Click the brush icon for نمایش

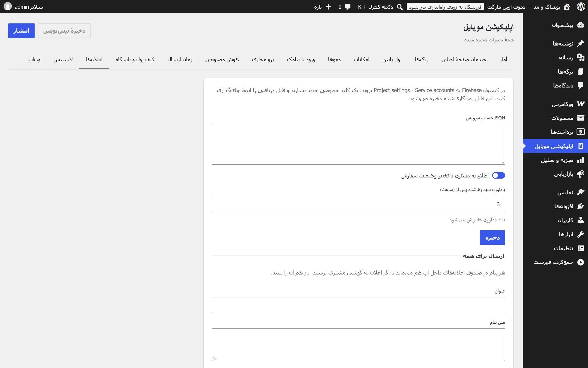click(x=581, y=192)
